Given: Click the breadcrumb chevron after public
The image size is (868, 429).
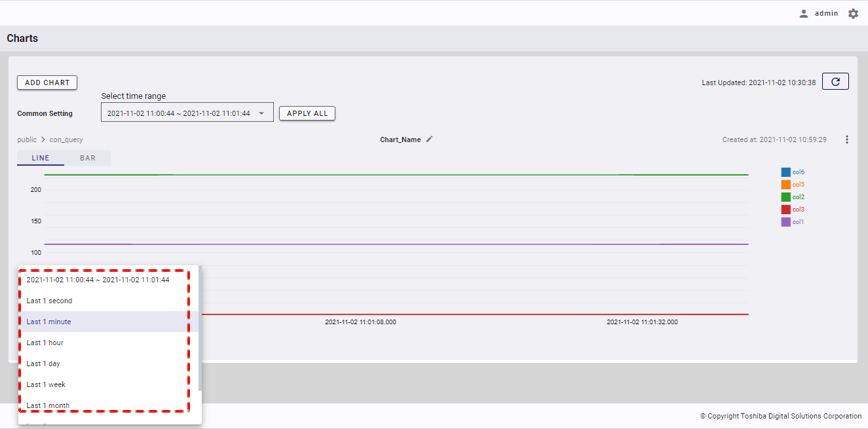Looking at the screenshot, I should pos(43,140).
